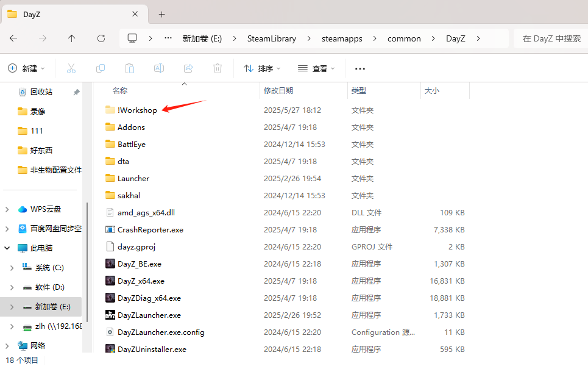This screenshot has height=366, width=588.
Task: Click the navigation pane scrollbar
Action: [x=87, y=262]
